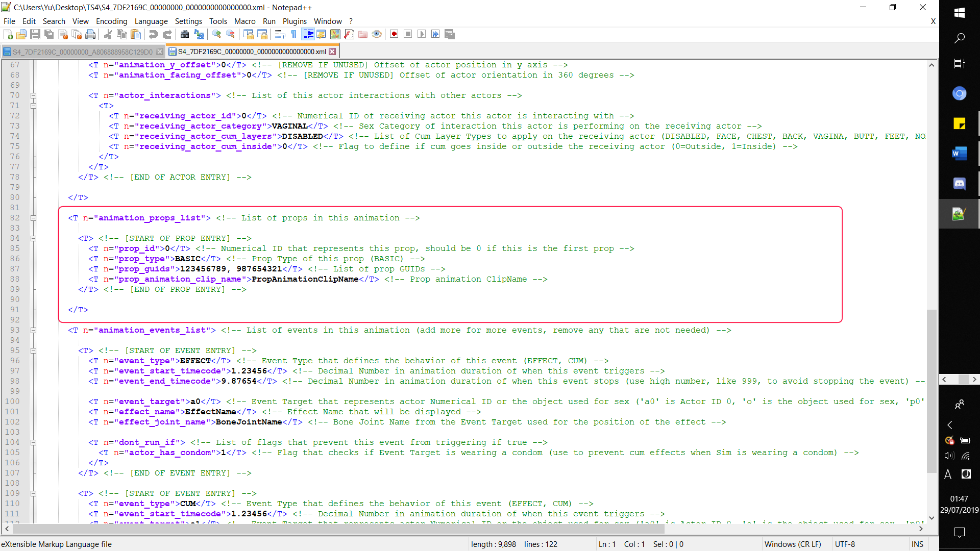
Task: Click UTF-8 encoding in status bar
Action: click(845, 544)
